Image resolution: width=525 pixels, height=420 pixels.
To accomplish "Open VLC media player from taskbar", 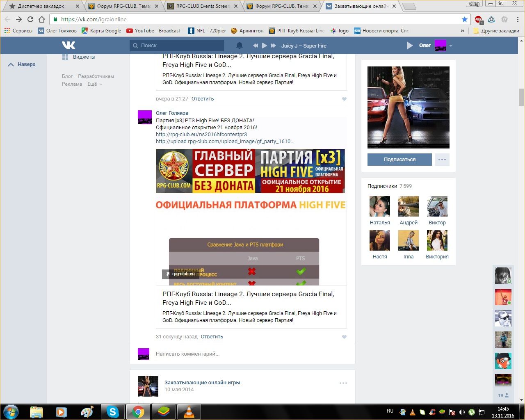I will (189, 412).
